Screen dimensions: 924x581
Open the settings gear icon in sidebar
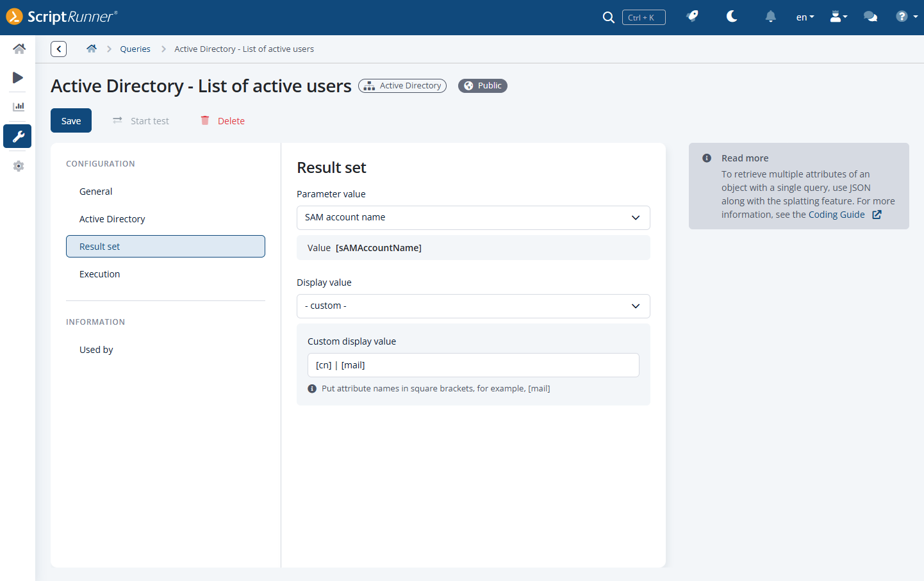pyautogui.click(x=19, y=166)
